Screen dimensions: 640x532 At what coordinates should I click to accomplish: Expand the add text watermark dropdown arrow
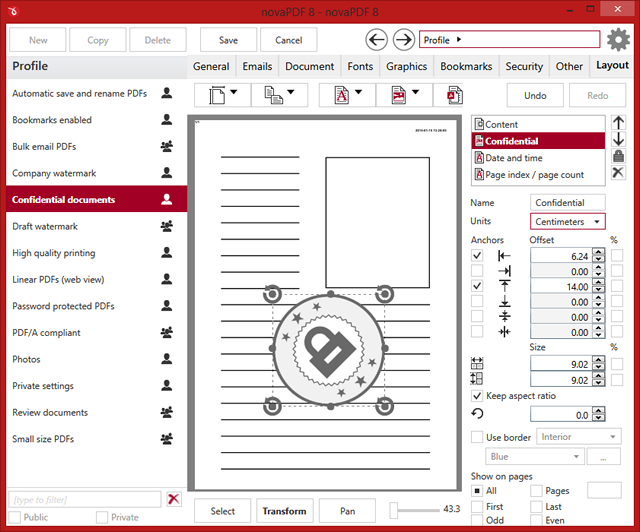(x=358, y=92)
